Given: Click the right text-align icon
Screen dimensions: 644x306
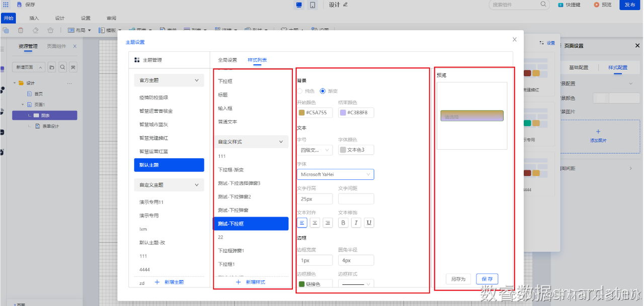Looking at the screenshot, I should pos(328,223).
